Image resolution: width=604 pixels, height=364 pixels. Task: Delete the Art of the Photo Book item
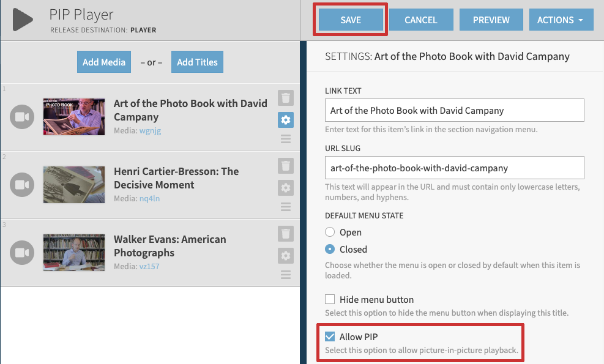(286, 98)
